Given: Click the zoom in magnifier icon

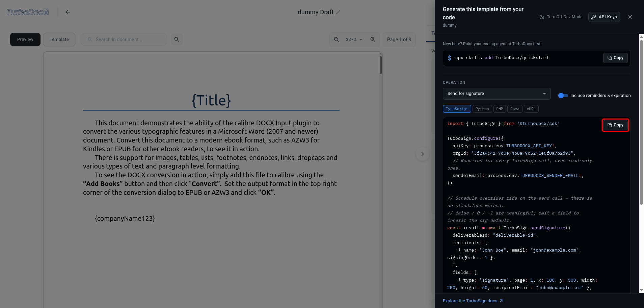Looking at the screenshot, I should (373, 40).
